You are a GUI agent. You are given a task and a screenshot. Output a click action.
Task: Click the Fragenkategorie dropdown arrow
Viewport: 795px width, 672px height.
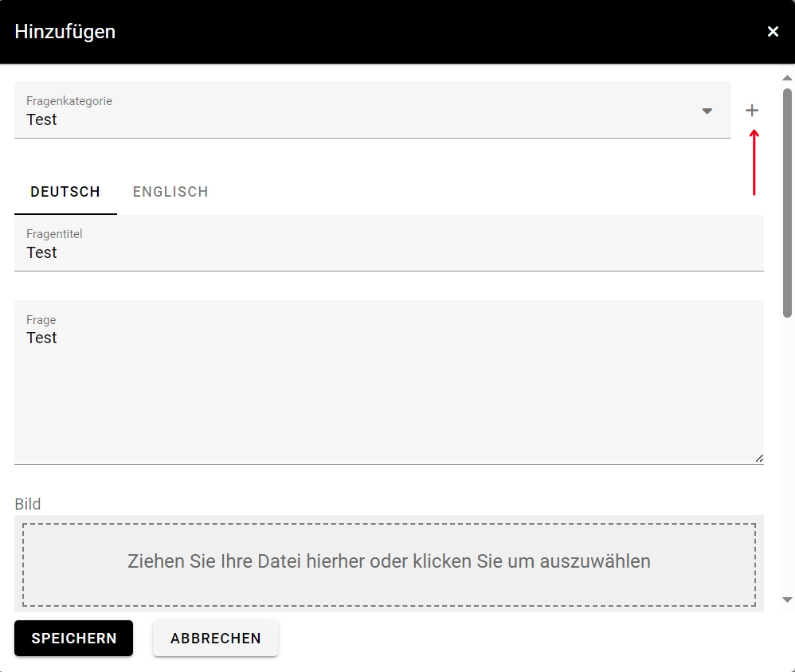(707, 111)
